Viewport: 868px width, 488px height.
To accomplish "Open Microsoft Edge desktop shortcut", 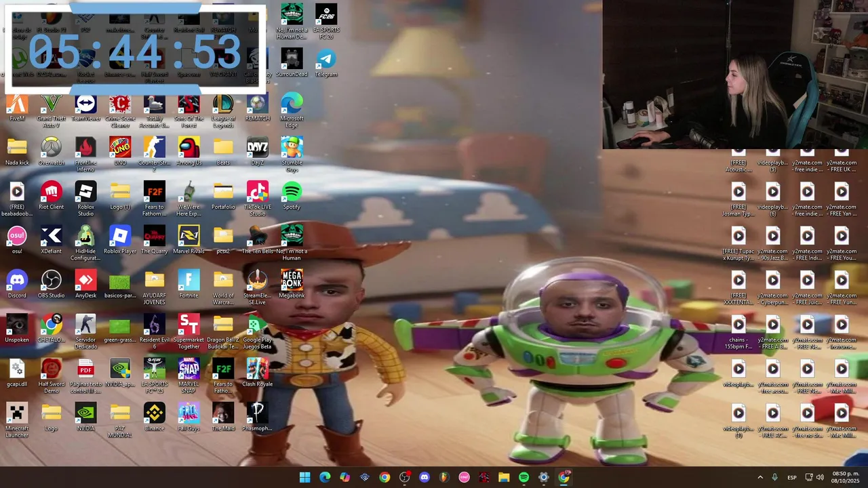I will click(292, 112).
